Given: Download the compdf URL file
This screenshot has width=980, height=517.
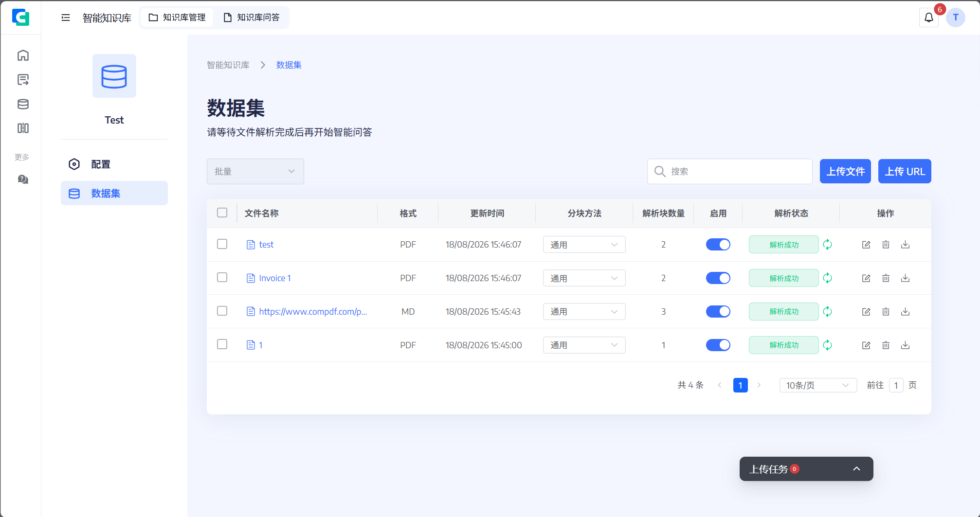Looking at the screenshot, I should point(905,312).
